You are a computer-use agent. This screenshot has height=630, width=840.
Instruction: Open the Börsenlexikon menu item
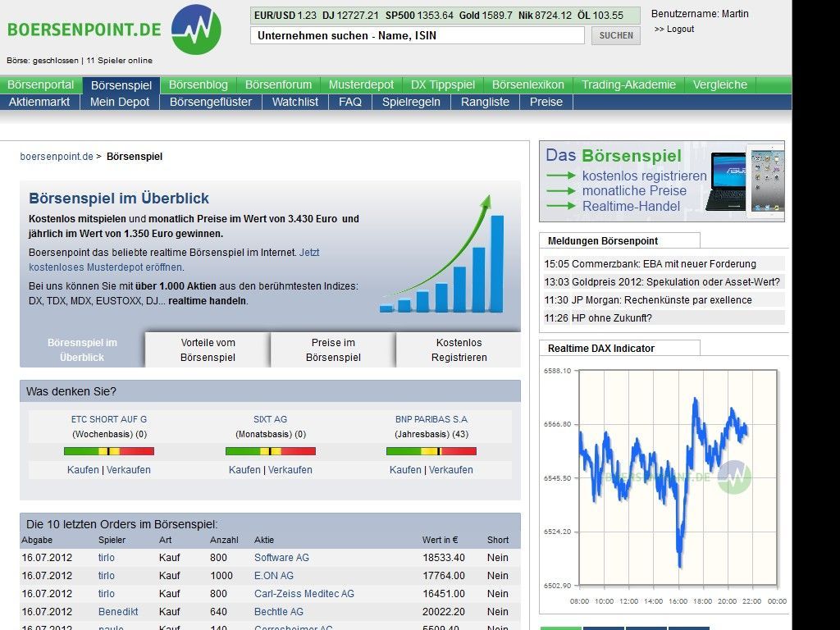(x=527, y=84)
